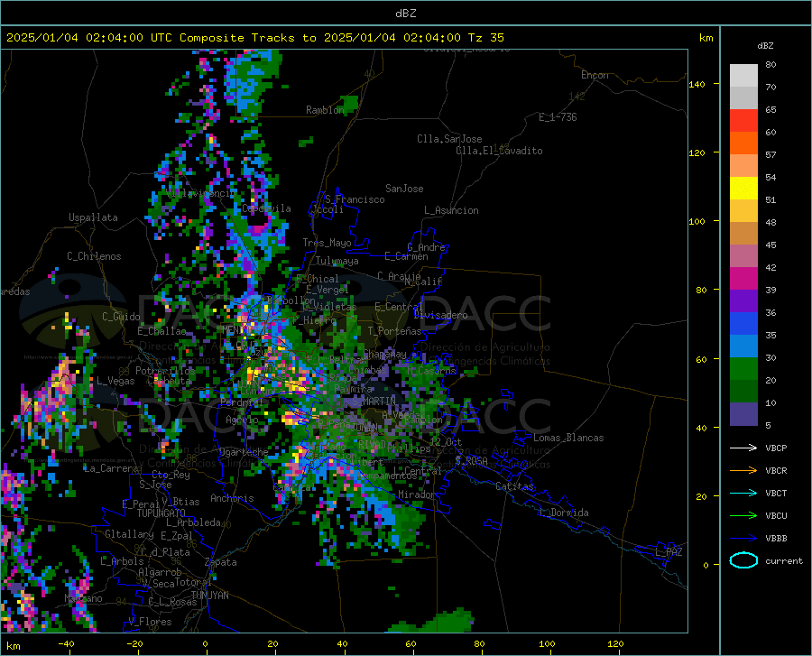The height and width of the screenshot is (656, 812).
Task: Click the 'TUPUNGATO' place label
Action: [x=161, y=513]
